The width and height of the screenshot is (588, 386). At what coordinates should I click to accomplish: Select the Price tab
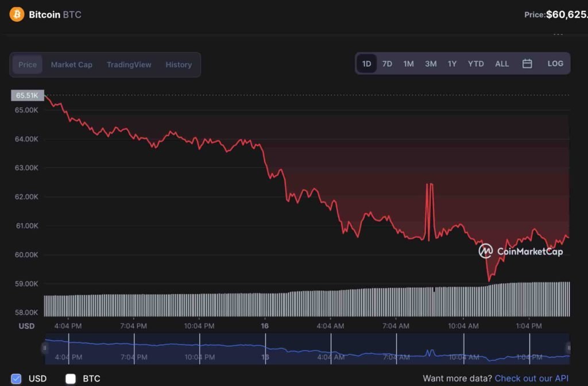28,65
